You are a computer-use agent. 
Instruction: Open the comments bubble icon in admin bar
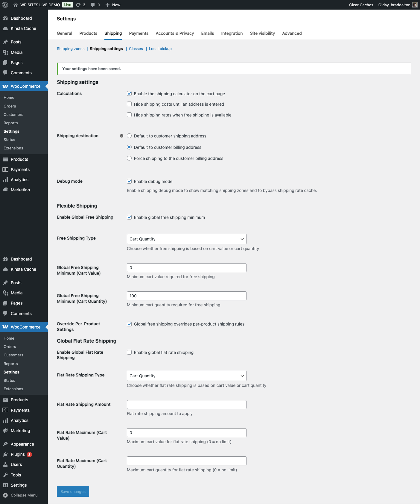[x=93, y=5]
